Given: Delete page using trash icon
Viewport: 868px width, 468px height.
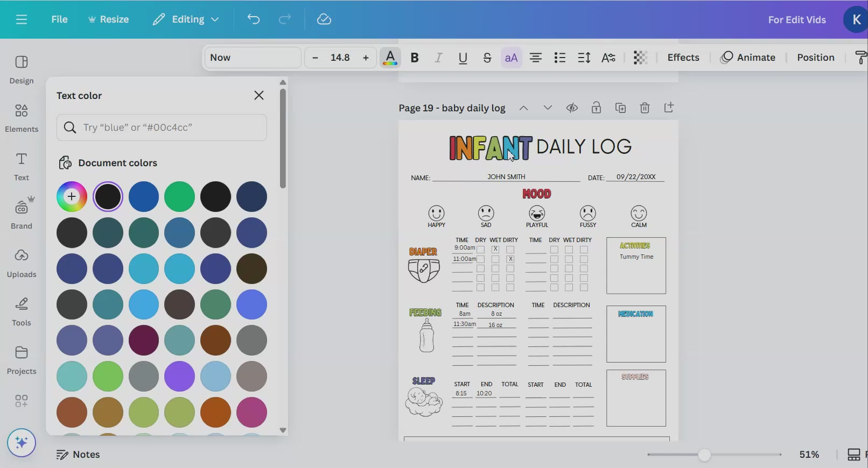Looking at the screenshot, I should pos(645,108).
